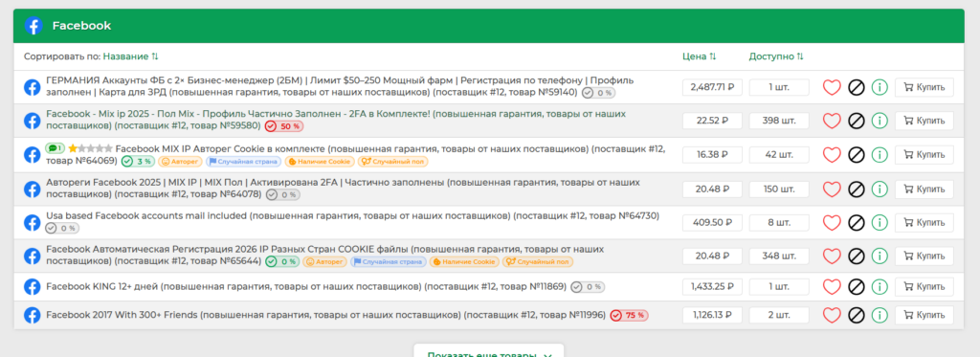
Task: Click the Facebook logo in green header
Action: click(33, 26)
